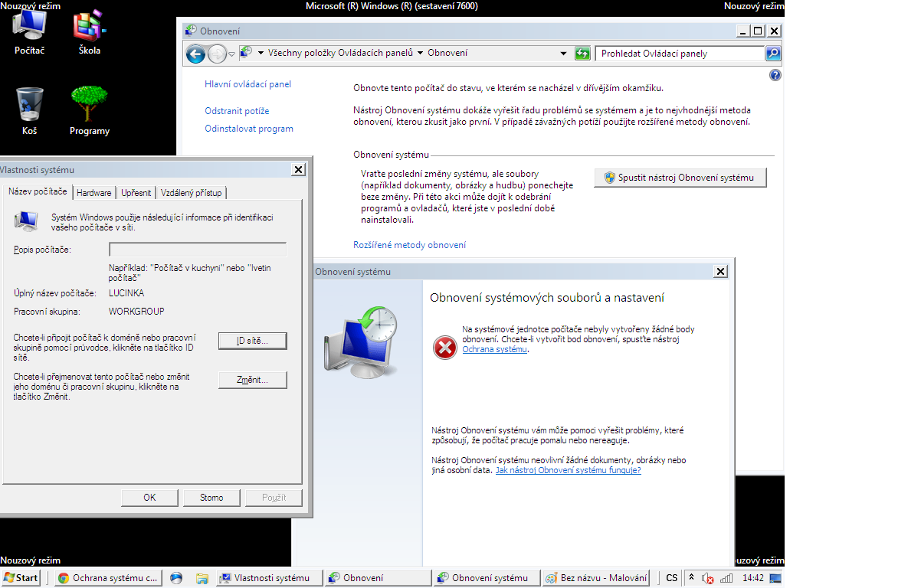Viewport: 921px width, 588px height.
Task: Click the computer icon in Název počítače tab
Action: 26,222
